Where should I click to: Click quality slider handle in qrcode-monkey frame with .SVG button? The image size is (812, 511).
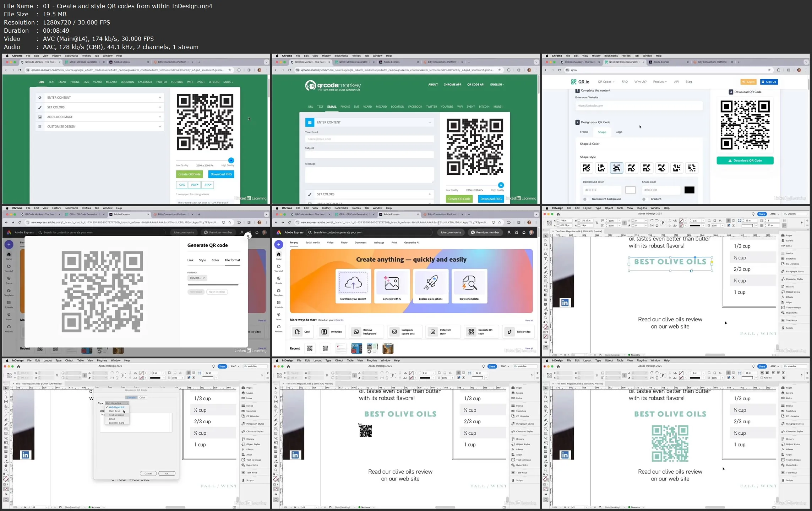coord(231,160)
